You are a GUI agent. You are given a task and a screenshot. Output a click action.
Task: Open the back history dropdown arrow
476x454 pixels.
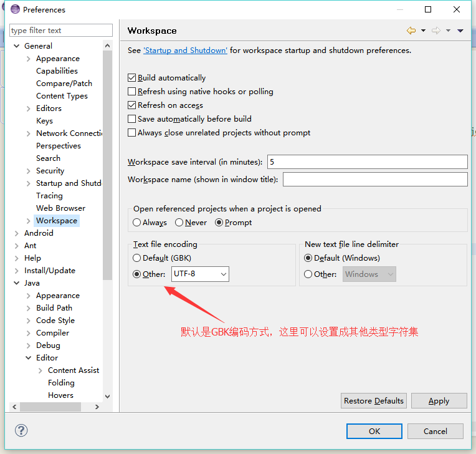(423, 31)
